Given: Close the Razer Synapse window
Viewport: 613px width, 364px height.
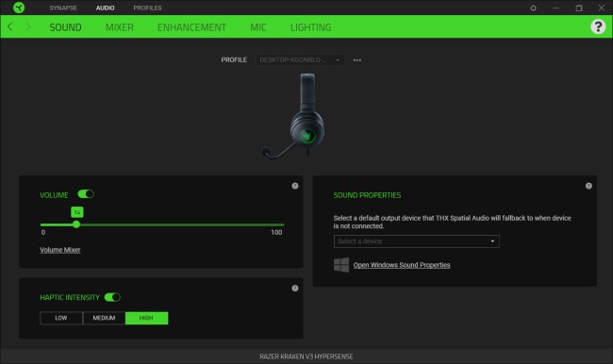Looking at the screenshot, I should [x=602, y=8].
